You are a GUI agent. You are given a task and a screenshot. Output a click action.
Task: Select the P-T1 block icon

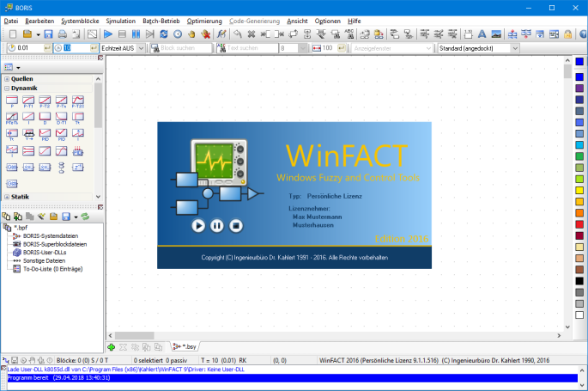tap(28, 101)
